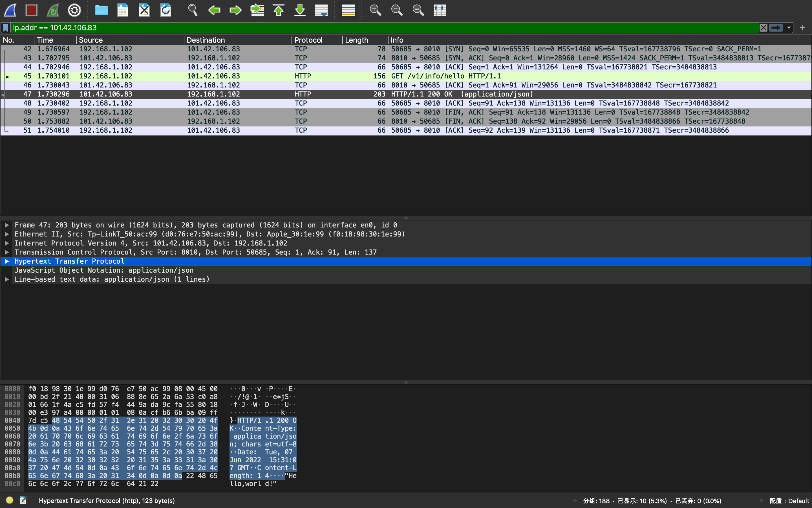Save the capture file
The width and height of the screenshot is (812, 508).
(123, 10)
